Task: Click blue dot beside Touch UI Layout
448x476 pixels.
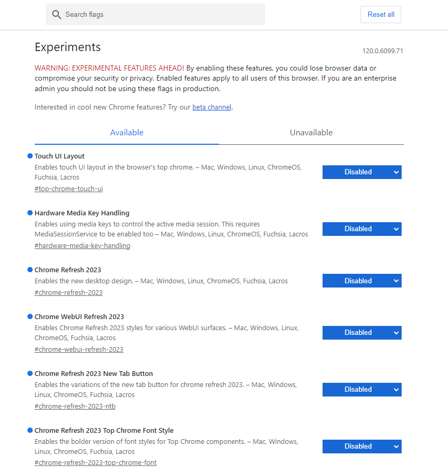Action: 30,156
